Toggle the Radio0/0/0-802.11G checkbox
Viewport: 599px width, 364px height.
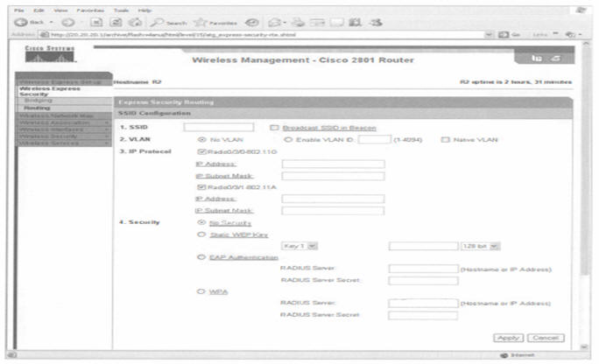(x=201, y=152)
